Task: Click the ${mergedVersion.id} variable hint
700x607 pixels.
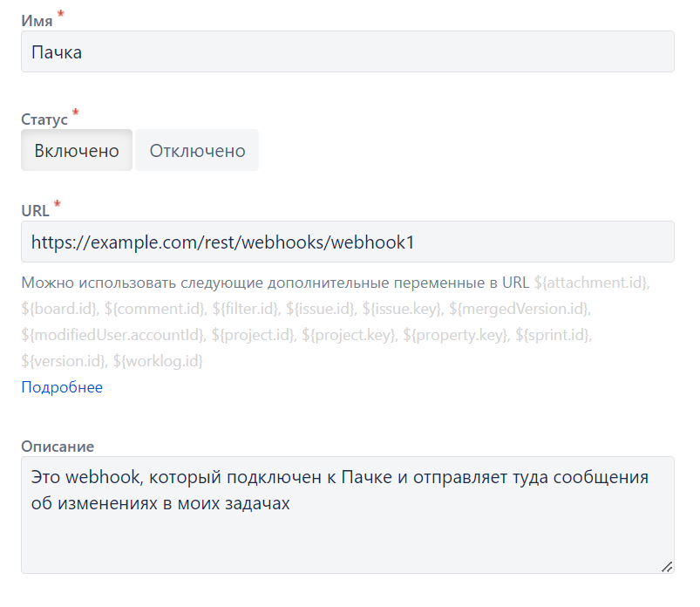Action: click(520, 309)
